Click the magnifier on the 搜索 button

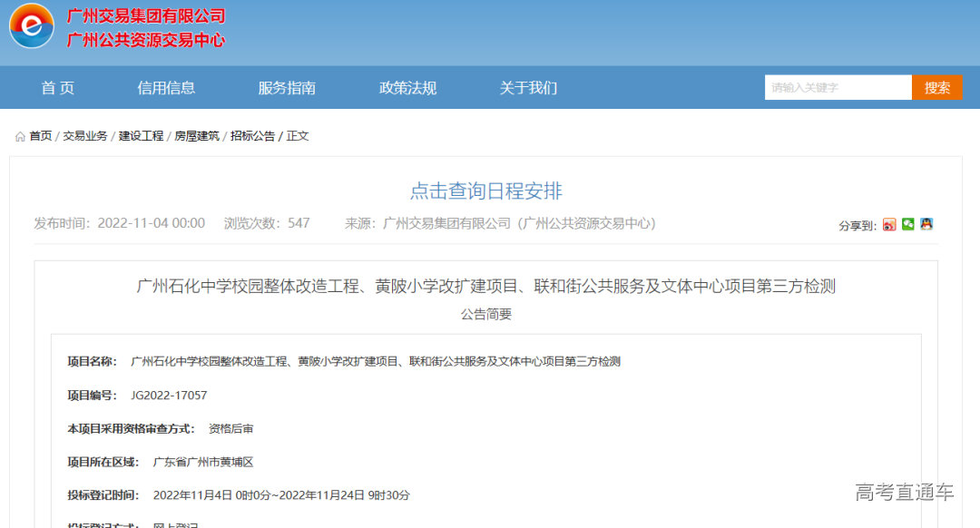click(x=937, y=87)
